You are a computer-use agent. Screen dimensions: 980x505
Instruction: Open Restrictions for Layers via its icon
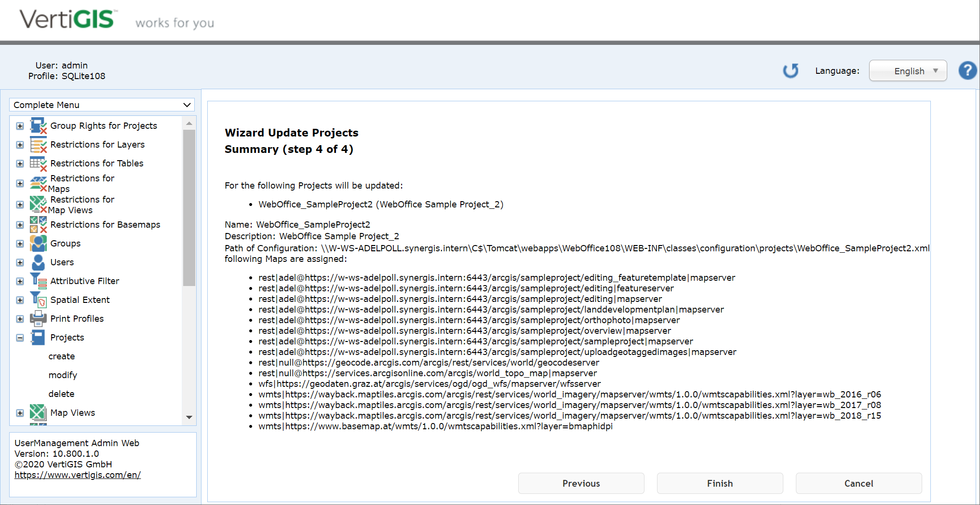pyautogui.click(x=38, y=144)
